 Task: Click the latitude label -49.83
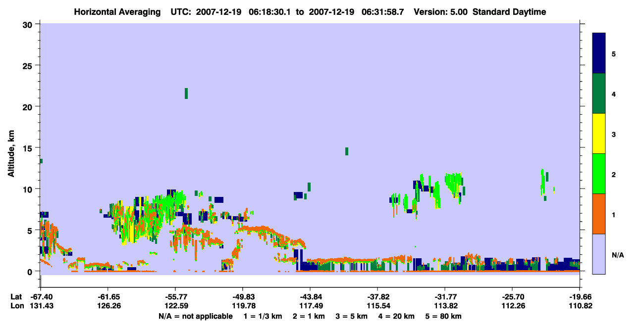[x=242, y=296]
